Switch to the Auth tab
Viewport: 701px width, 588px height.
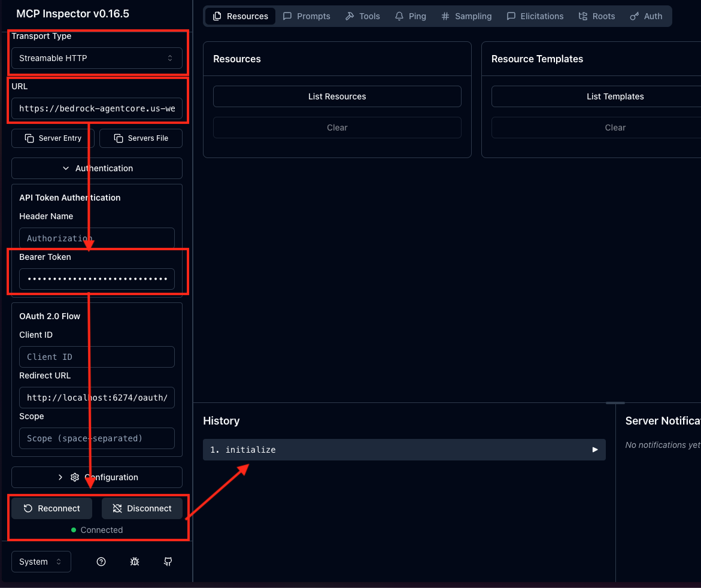click(646, 16)
